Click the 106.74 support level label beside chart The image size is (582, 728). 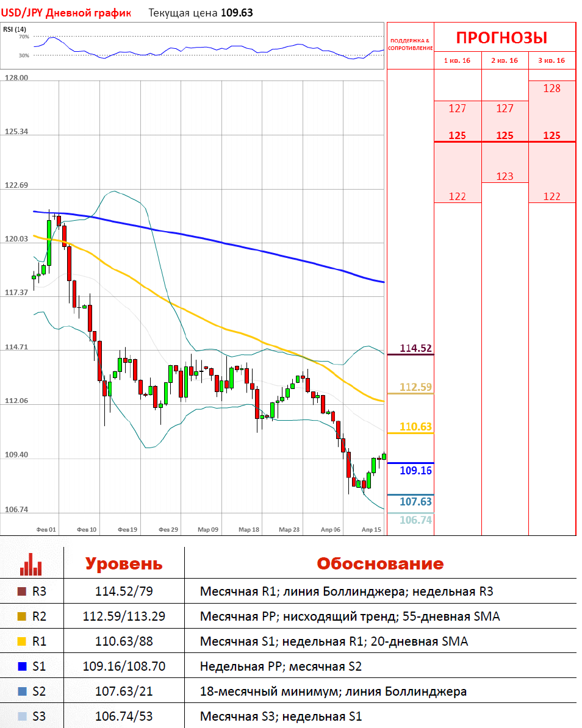(415, 521)
